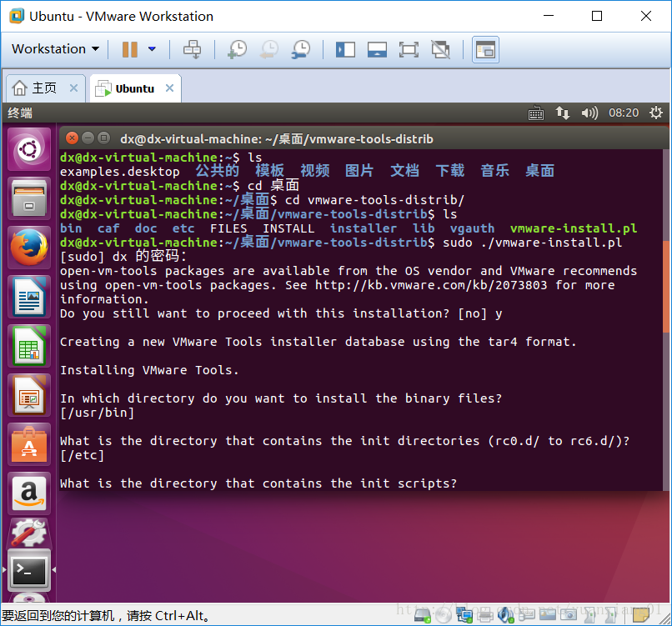
Task: Show or hide the library sidebar
Action: 345,49
